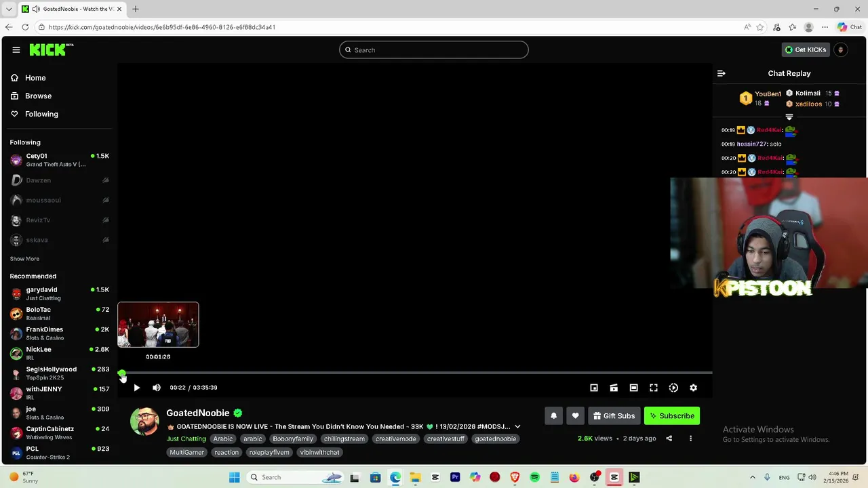
Task: Select the creativemode tag
Action: (x=395, y=439)
